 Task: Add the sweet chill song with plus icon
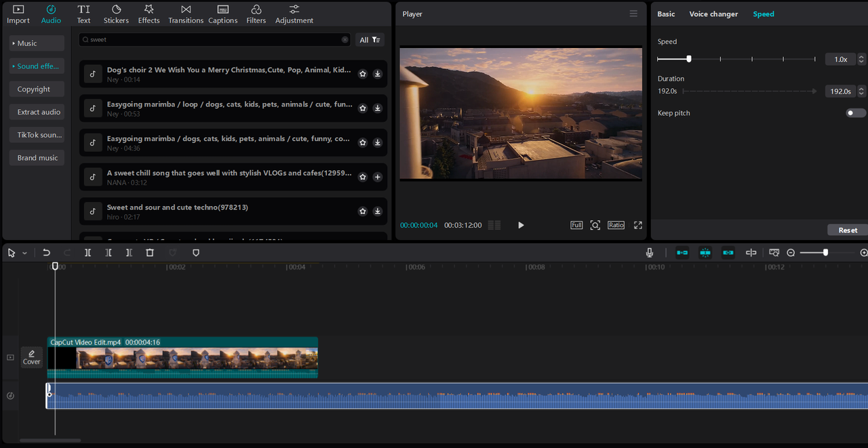coord(378,177)
